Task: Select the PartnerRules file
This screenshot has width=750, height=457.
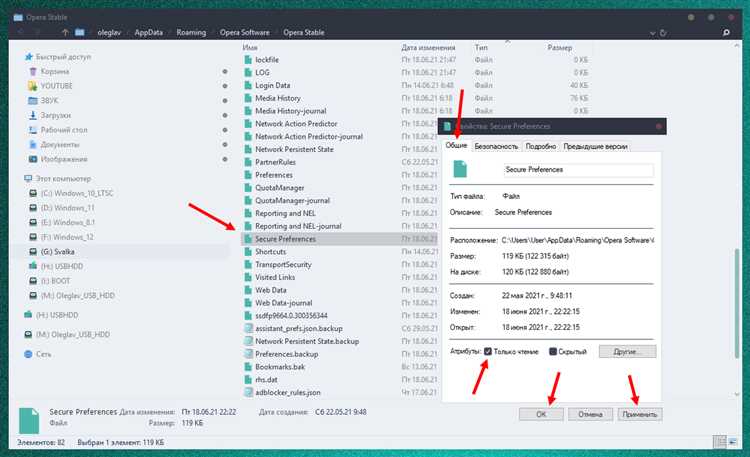Action: (x=276, y=162)
